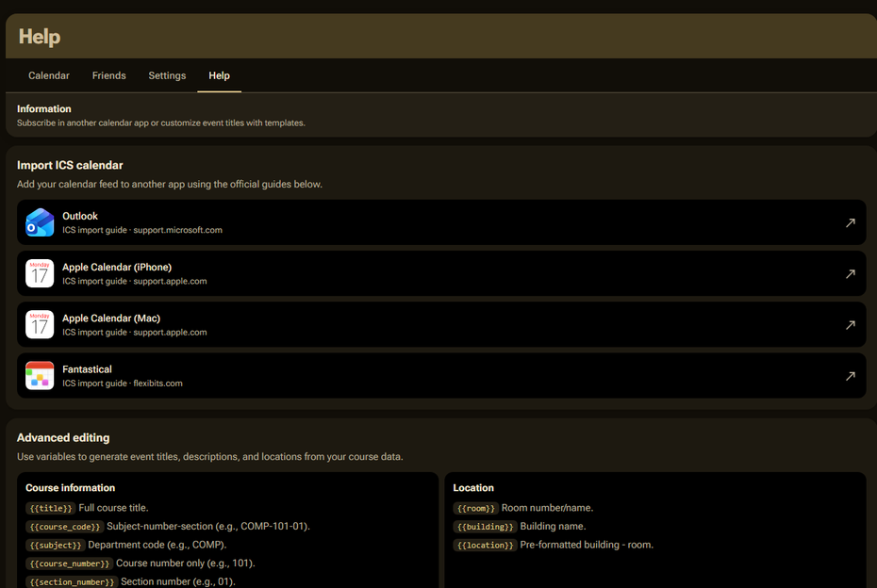Viewport: 877px width, 588px height.
Task: Open the Calendar tab
Action: (49, 75)
